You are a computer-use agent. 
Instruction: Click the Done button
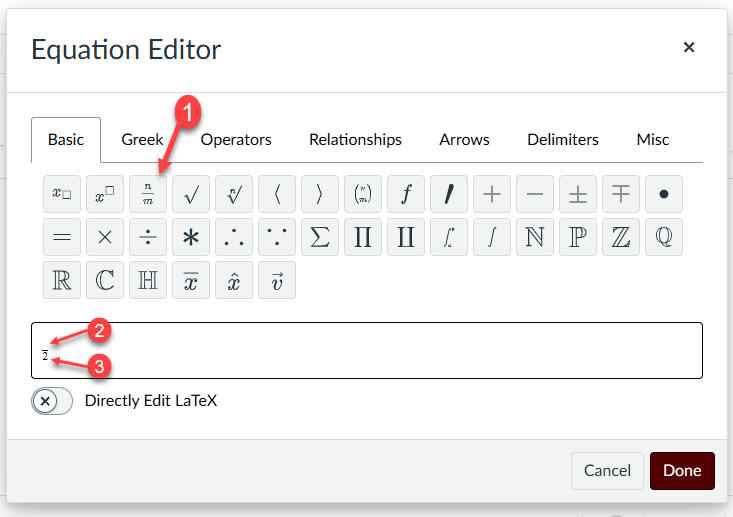click(682, 471)
